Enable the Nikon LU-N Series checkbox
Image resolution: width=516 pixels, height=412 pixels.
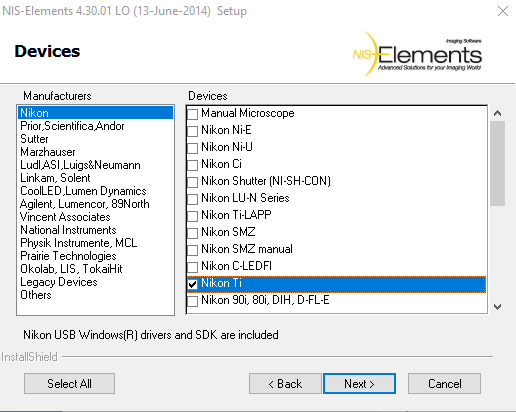[x=192, y=199]
